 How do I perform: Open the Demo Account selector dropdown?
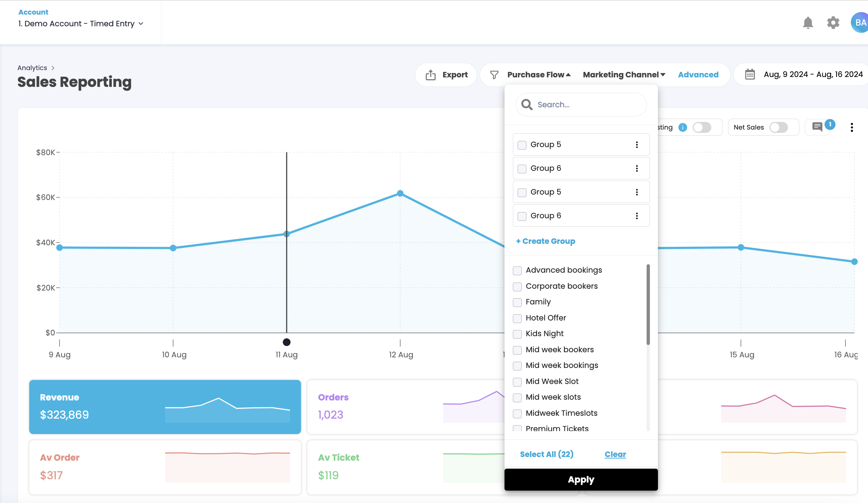81,24
